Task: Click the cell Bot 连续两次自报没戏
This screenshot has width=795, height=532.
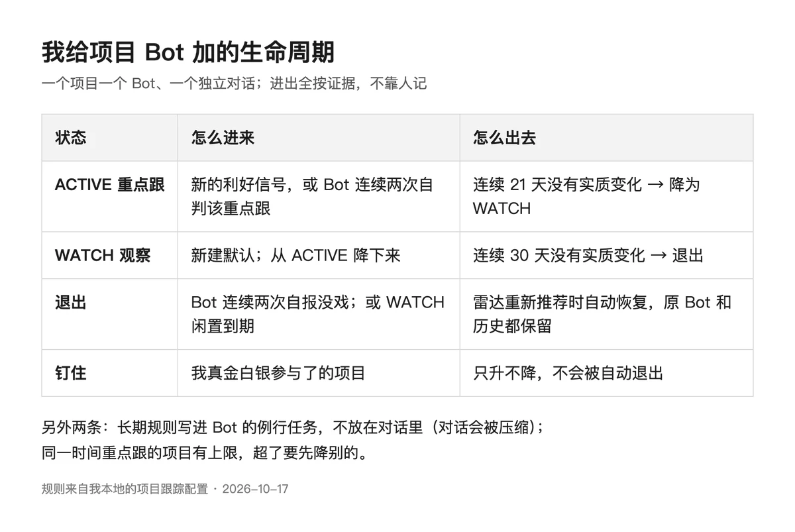Action: click(318, 314)
